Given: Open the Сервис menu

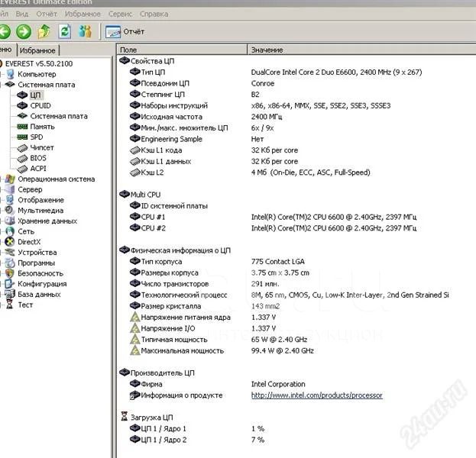Looking at the screenshot, I should pos(121,14).
